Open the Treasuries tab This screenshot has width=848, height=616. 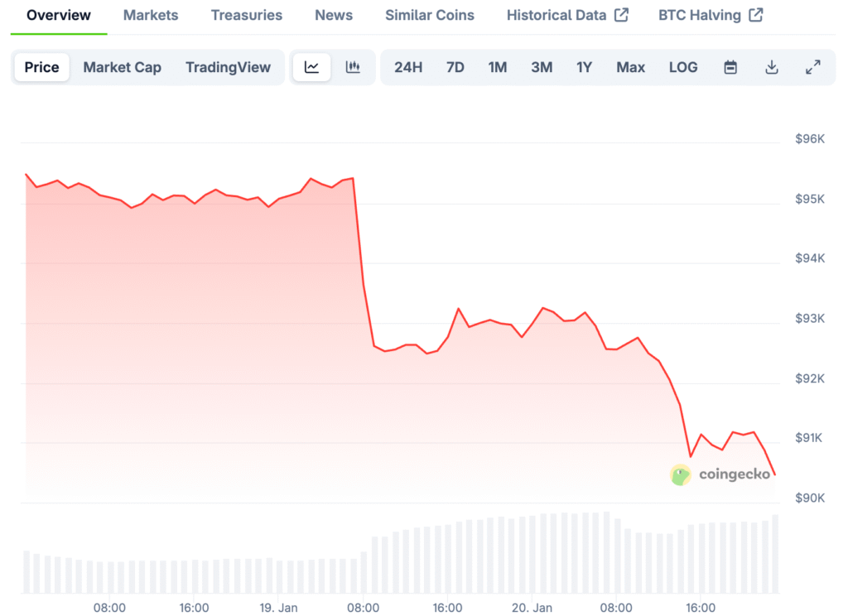[x=246, y=15]
